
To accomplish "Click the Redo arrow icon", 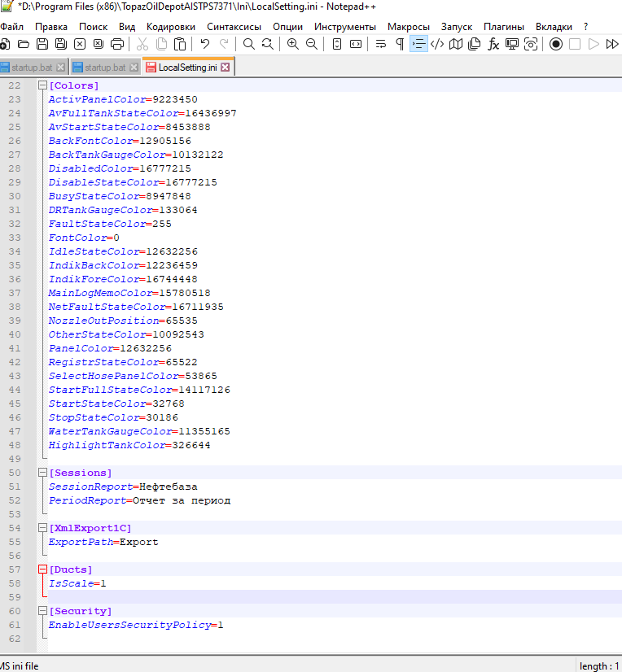I will [x=224, y=44].
